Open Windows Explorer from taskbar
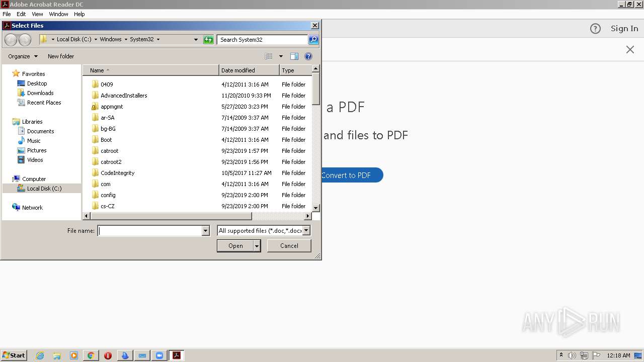This screenshot has height=362, width=644. point(57,355)
